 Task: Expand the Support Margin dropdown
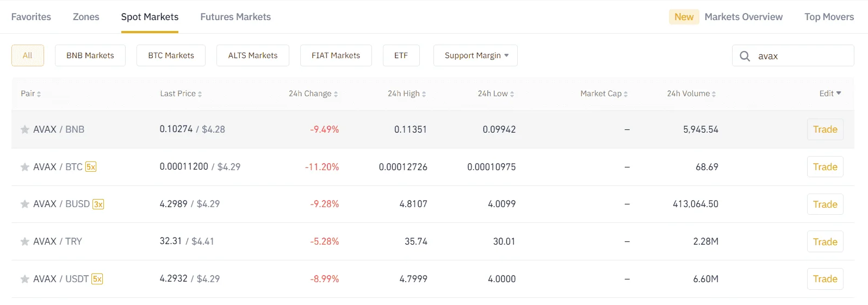[475, 55]
